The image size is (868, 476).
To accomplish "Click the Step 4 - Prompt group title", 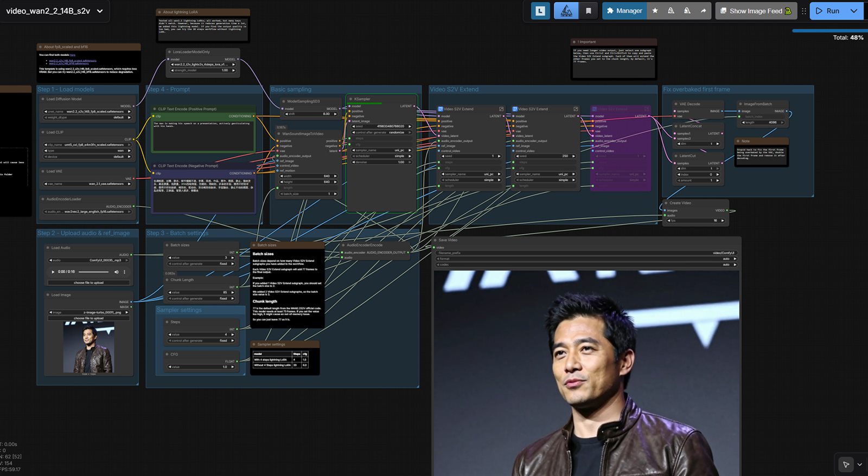I will click(169, 89).
